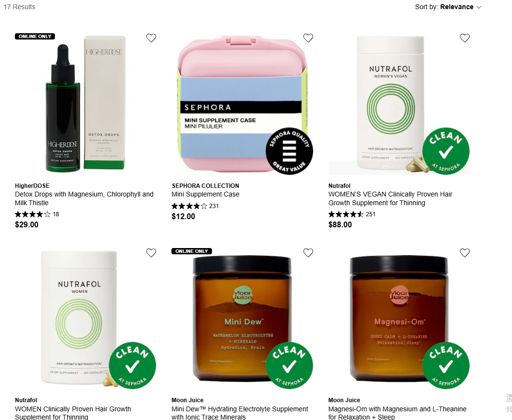Image resolution: width=512 pixels, height=420 pixels.
Task: View pink Sephora supplement case image
Action: click(242, 104)
